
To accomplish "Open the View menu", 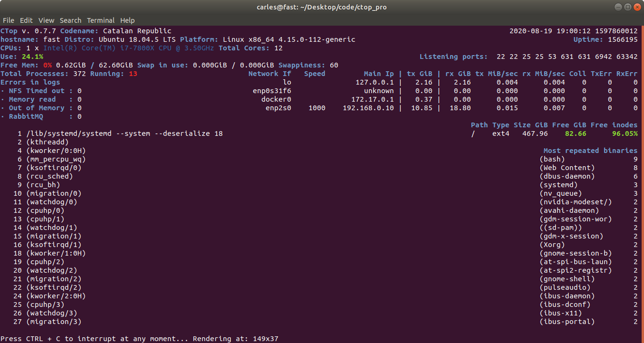I will (x=47, y=20).
